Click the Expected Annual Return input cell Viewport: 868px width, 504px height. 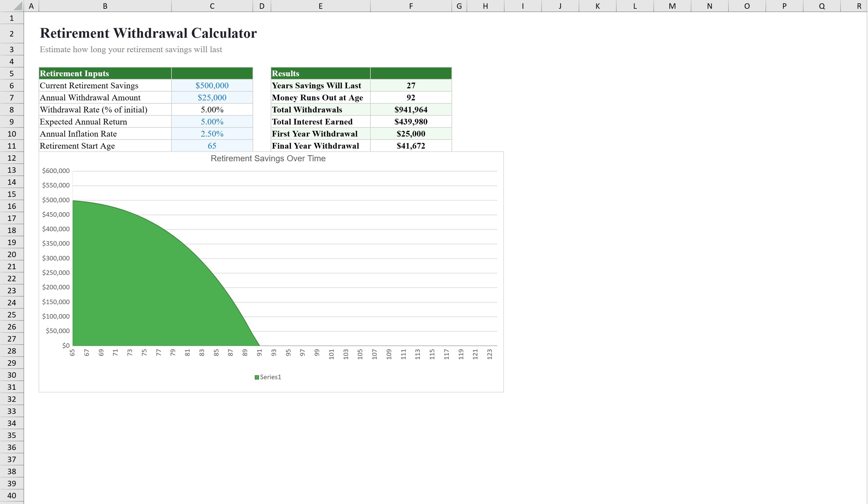pyautogui.click(x=212, y=121)
